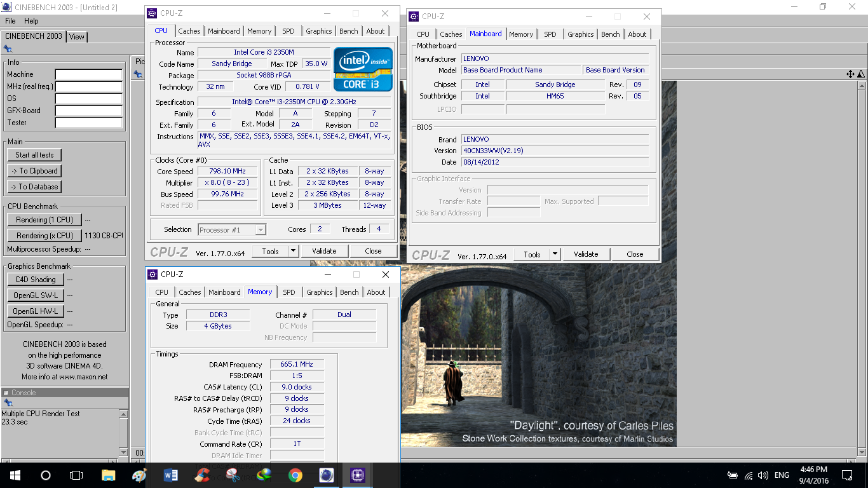The image size is (868, 488).
Task: Click the CPU-Z title icon in Memory window
Action: point(153,274)
